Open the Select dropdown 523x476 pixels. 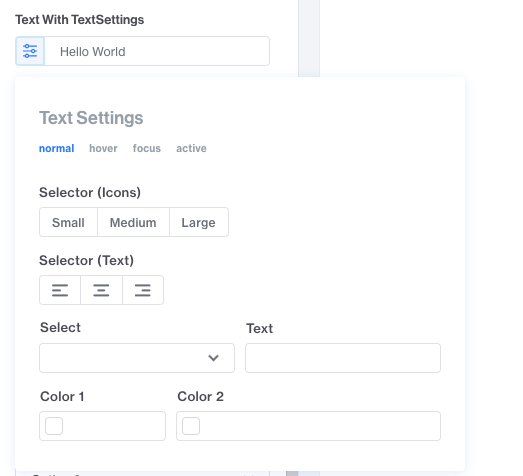tap(137, 358)
